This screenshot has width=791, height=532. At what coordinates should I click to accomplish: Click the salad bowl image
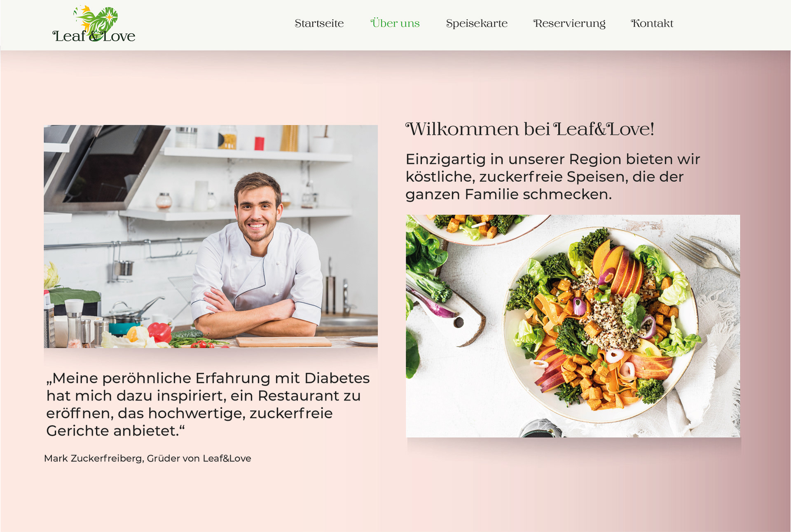(573, 326)
